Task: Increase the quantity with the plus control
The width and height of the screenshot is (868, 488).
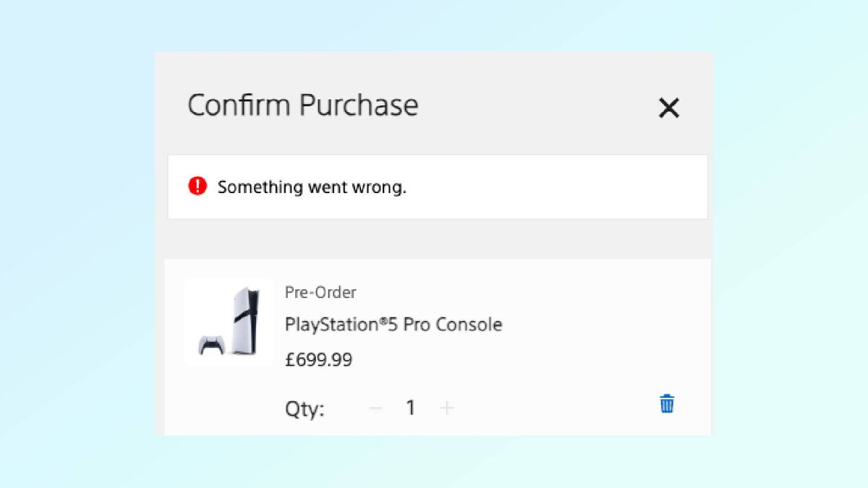Action: tap(447, 408)
